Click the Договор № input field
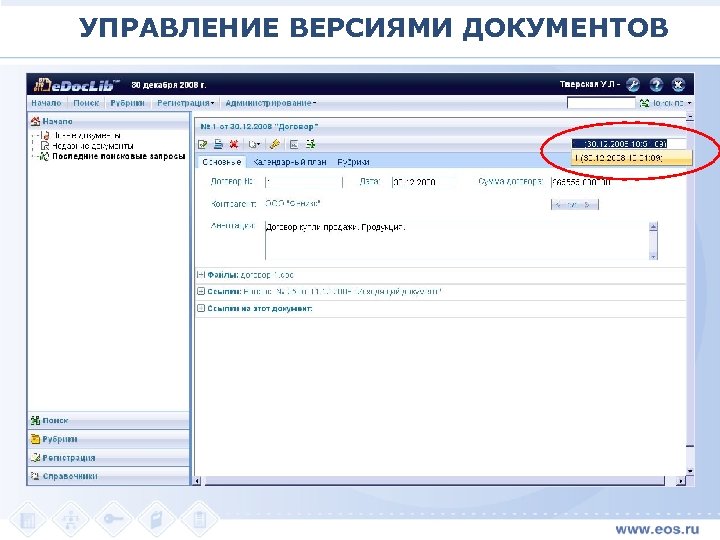 304,182
